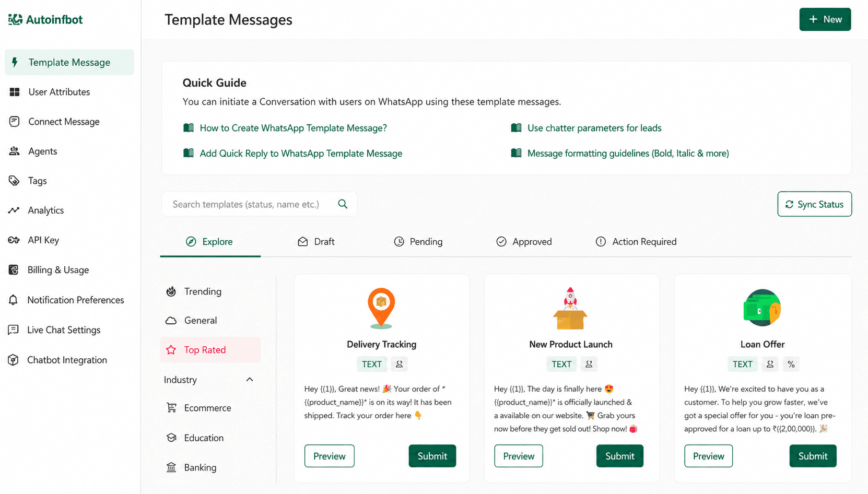Open Add Quick Reply to WhatsApp Template link
Image resolution: width=868 pixels, height=494 pixels.
click(x=301, y=154)
